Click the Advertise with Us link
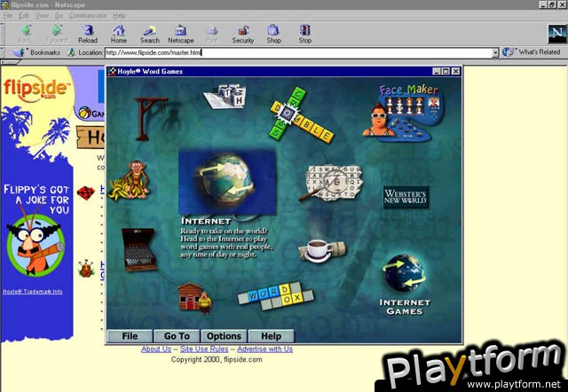The image size is (568, 392). click(264, 349)
